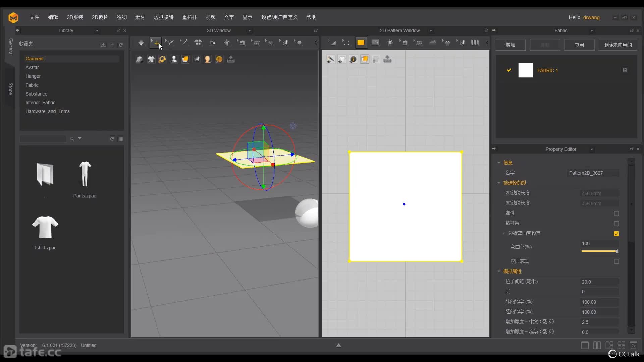Switch to the Store side tab
Screen dimensions: 644x362
pyautogui.click(x=10, y=89)
